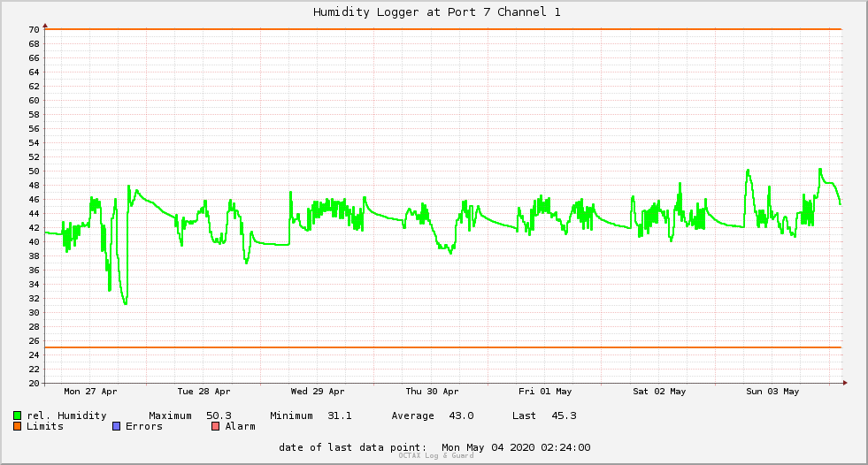Click the y-axis label 50
The image size is (868, 465).
(x=35, y=172)
